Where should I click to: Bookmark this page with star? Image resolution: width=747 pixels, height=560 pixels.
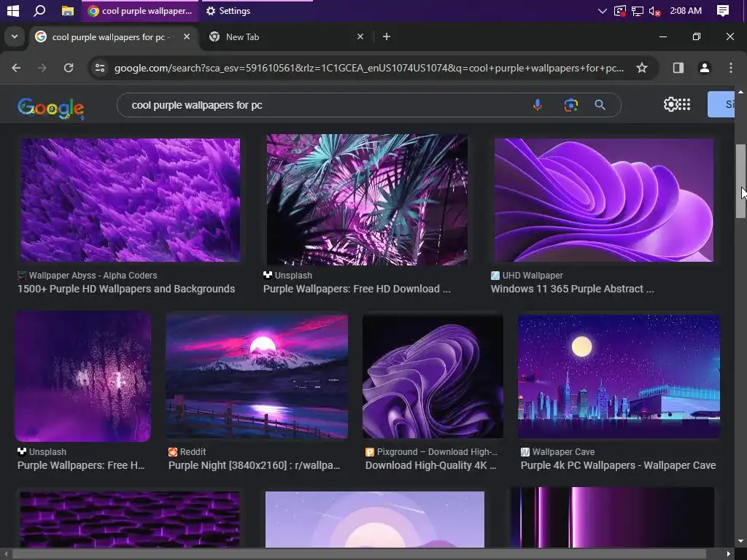tap(642, 68)
